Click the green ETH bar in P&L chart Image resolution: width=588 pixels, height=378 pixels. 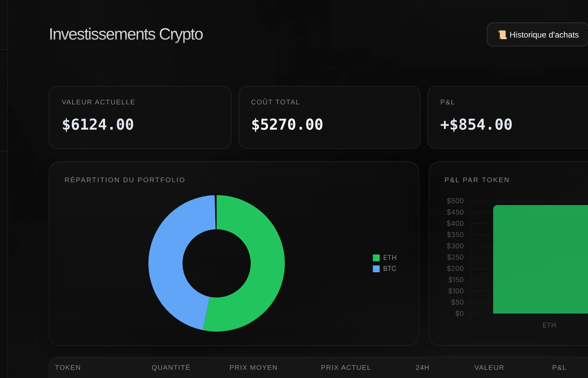541,259
